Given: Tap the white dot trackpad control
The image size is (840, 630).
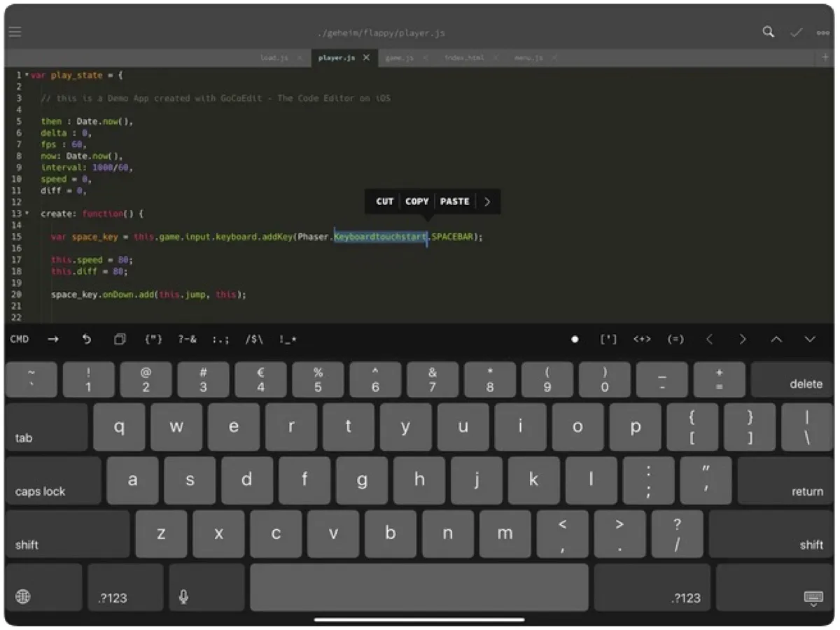Looking at the screenshot, I should coord(575,339).
